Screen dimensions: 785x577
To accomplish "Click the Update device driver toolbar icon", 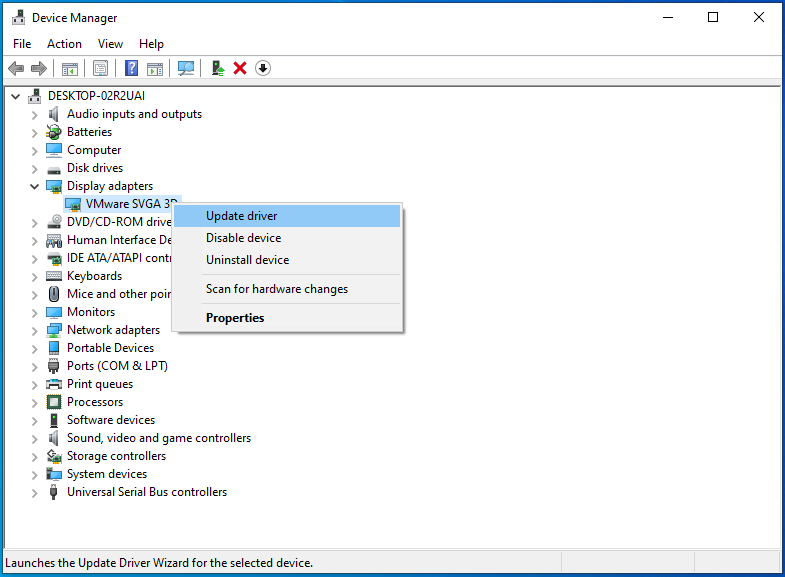I will [217, 68].
